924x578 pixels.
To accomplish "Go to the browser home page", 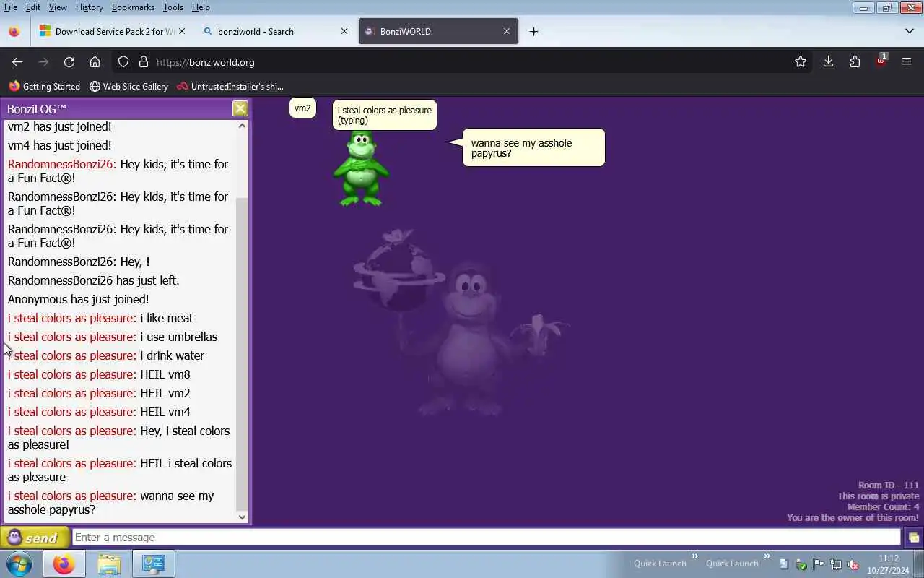I will tap(95, 62).
